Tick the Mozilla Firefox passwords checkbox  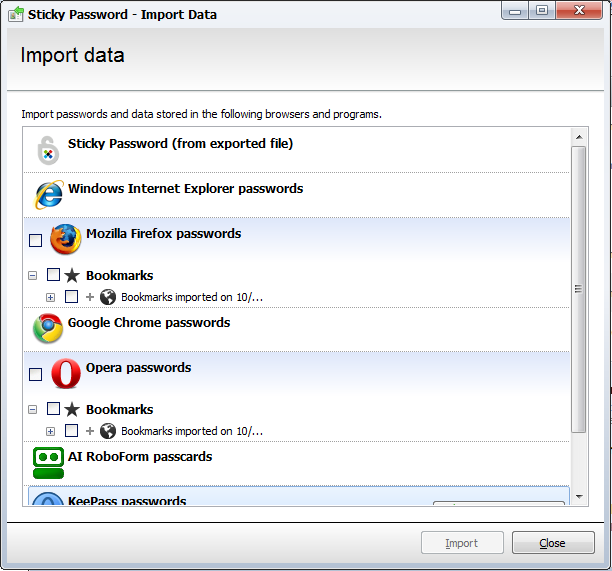[x=36, y=240]
